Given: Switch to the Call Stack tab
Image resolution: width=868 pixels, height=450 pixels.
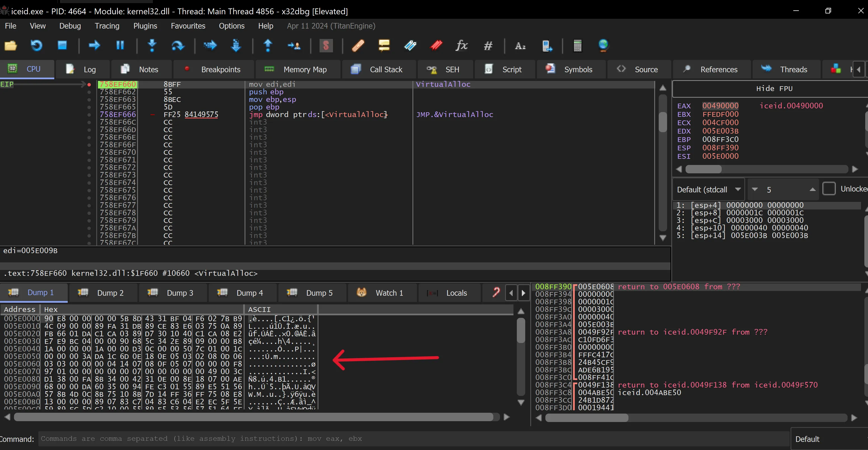Looking at the screenshot, I should tap(379, 69).
